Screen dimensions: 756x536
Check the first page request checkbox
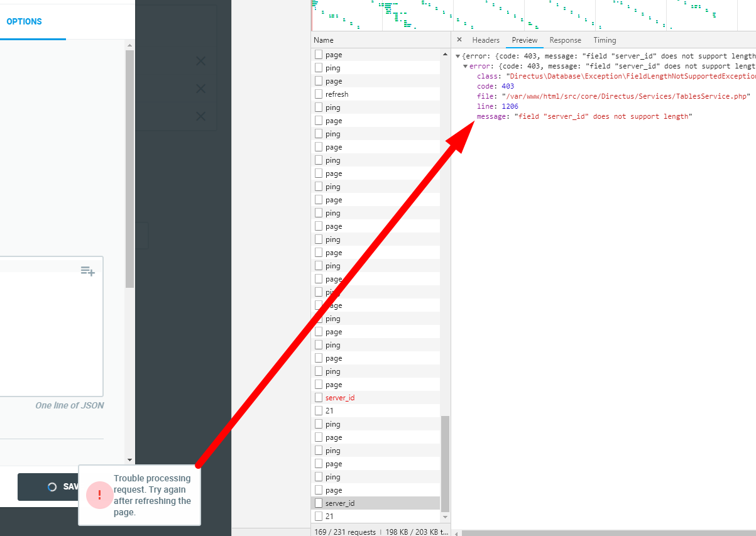(x=317, y=54)
